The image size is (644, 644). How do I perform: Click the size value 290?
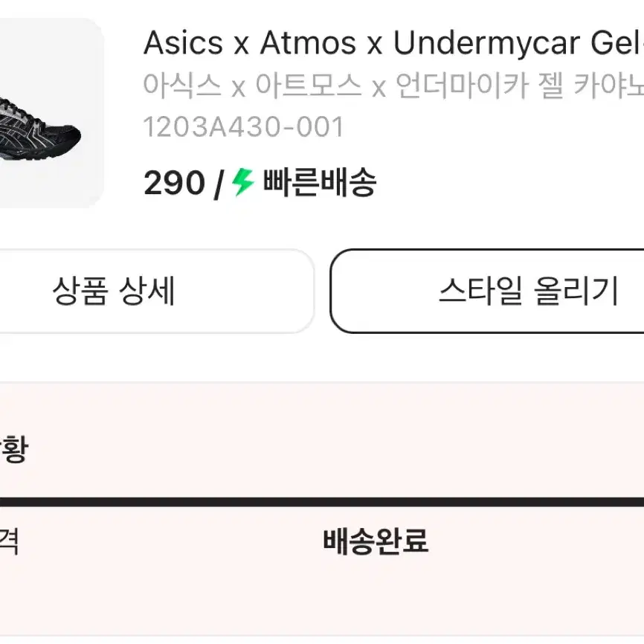pos(174,183)
